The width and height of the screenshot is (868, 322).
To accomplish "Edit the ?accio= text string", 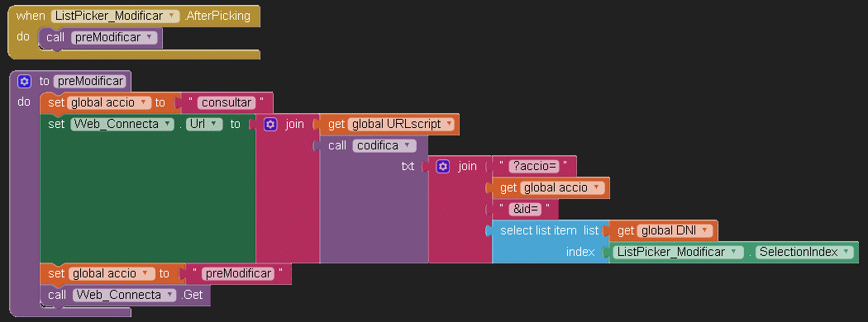I will [534, 166].
